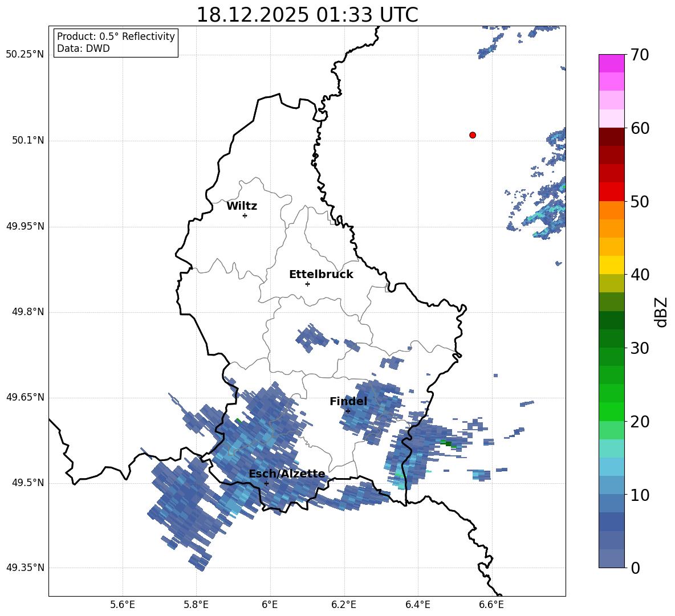This screenshot has width=675, height=616.
Task: Click the Findel station cross marker
Action: 348,411
